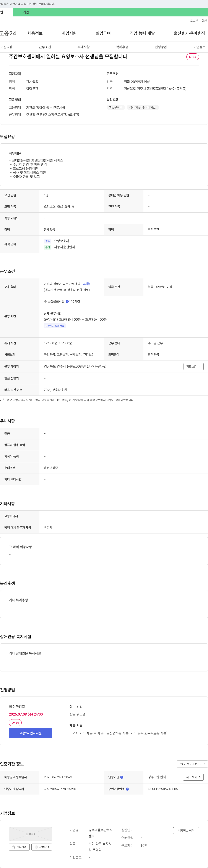Click the 방문,워크넷 application method text
This screenshot has width=208, height=868.
77,714
